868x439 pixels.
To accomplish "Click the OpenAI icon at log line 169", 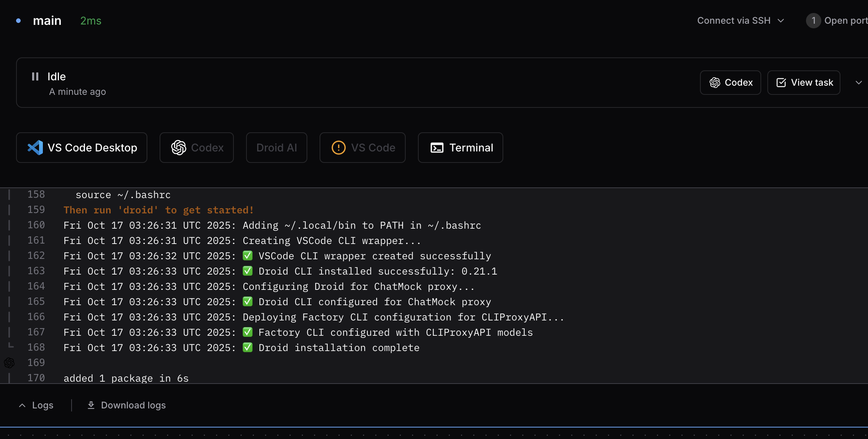I will (9, 363).
